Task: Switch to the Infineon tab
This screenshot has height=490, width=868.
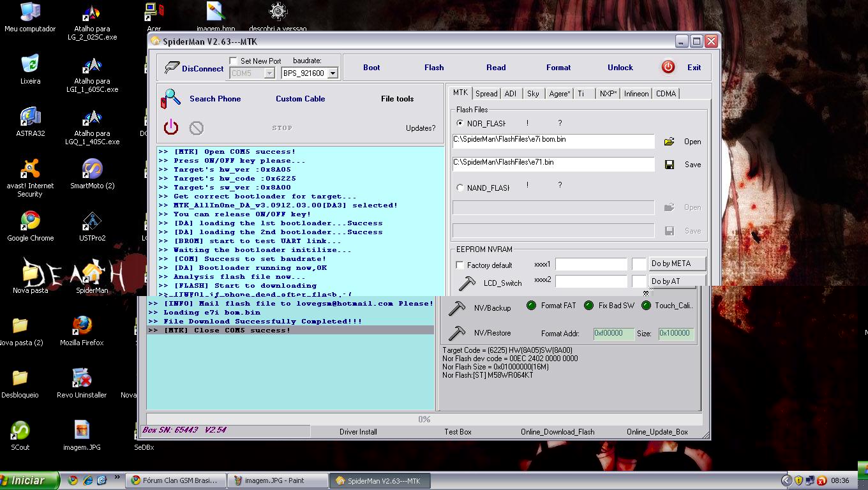Action: 636,94
